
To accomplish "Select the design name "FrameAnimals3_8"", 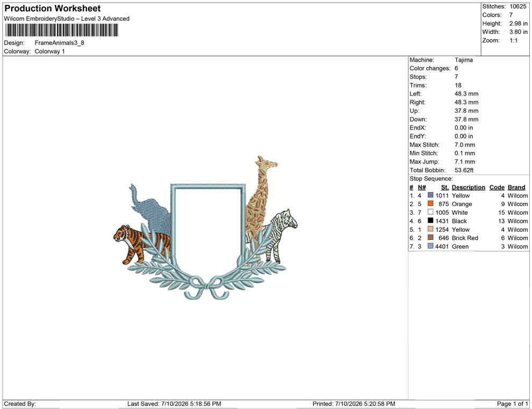I will point(59,43).
